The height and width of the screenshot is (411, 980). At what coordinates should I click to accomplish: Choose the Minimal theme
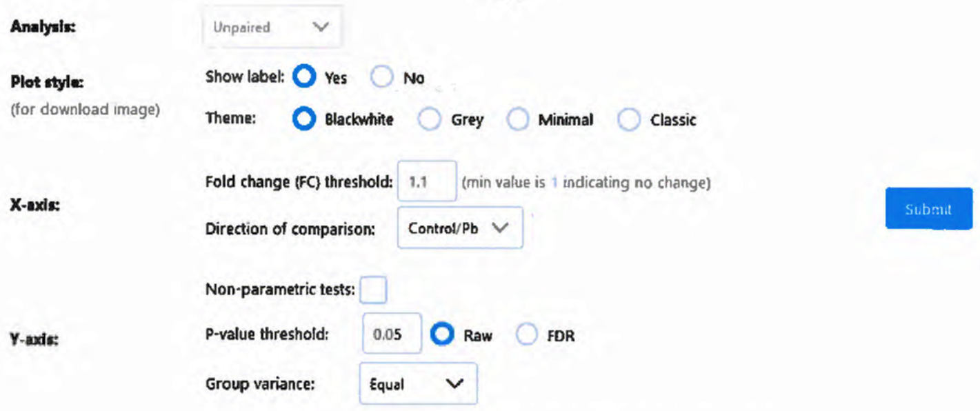click(517, 120)
